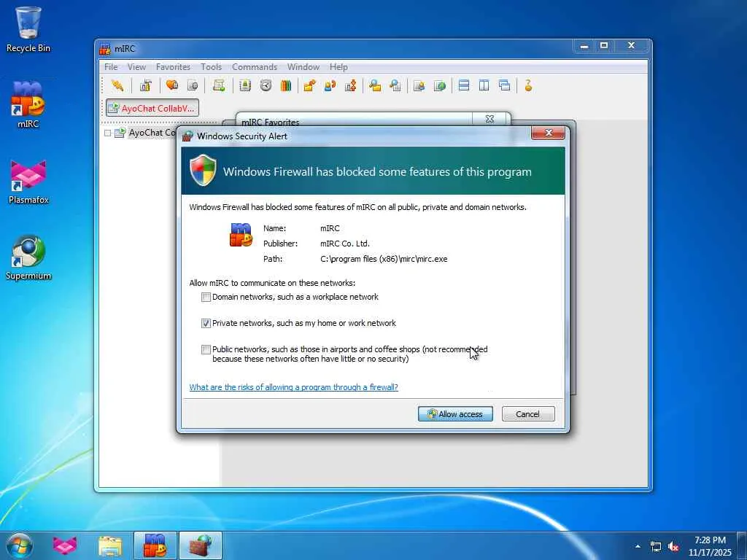The height and width of the screenshot is (560, 747).
Task: Open mIRC Options via the toolbar icon
Action: tap(145, 86)
